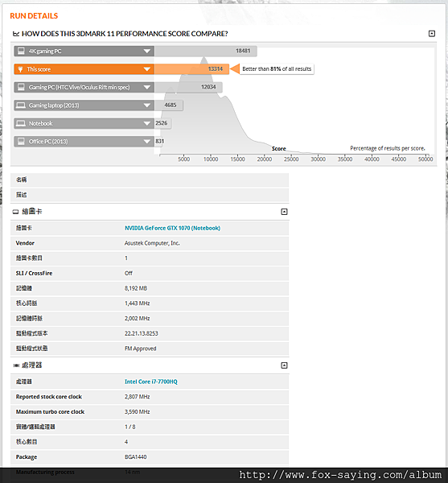Click the monitor icon for Gaming PC HTC Vive
This screenshot has width=448, height=483.
click(21, 87)
